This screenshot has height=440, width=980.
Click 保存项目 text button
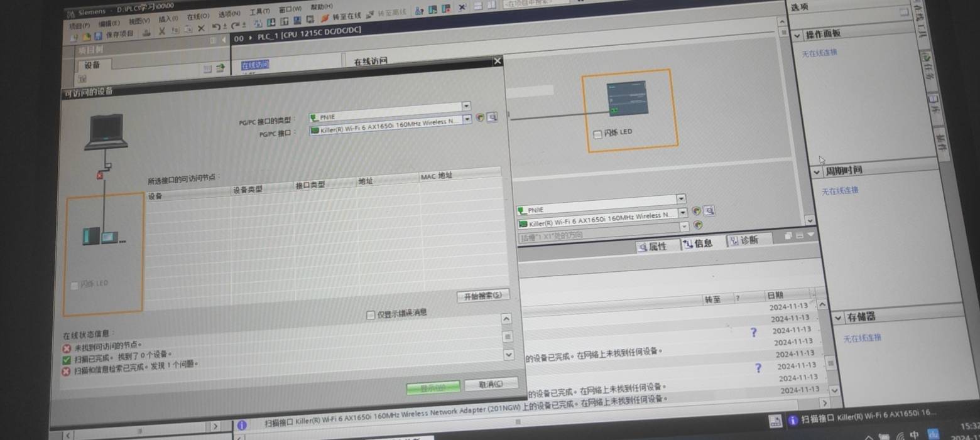(x=120, y=34)
